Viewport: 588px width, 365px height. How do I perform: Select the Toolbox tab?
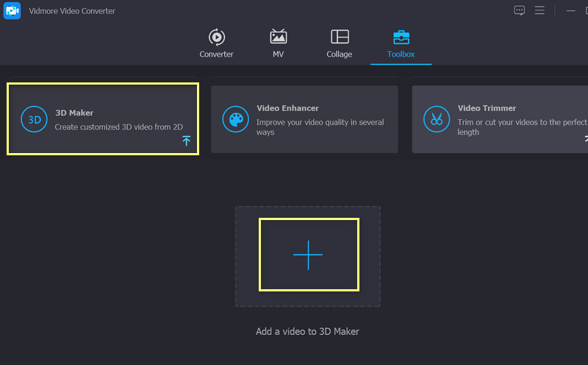401,43
